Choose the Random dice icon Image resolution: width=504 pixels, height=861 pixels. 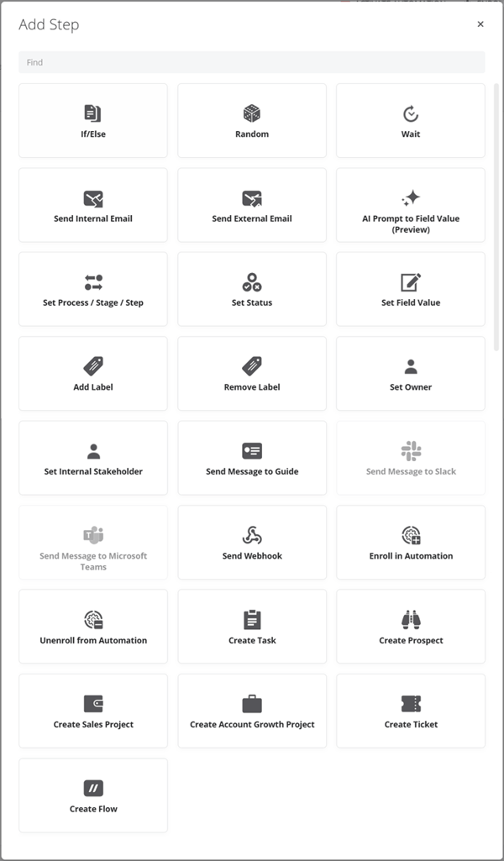coord(252,113)
